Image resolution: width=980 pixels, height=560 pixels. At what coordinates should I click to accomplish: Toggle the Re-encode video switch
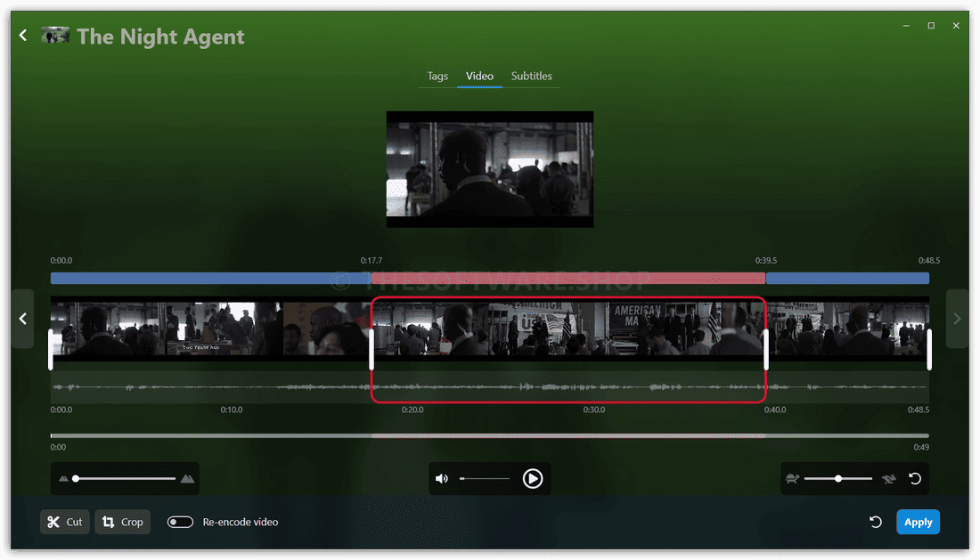[x=180, y=522]
